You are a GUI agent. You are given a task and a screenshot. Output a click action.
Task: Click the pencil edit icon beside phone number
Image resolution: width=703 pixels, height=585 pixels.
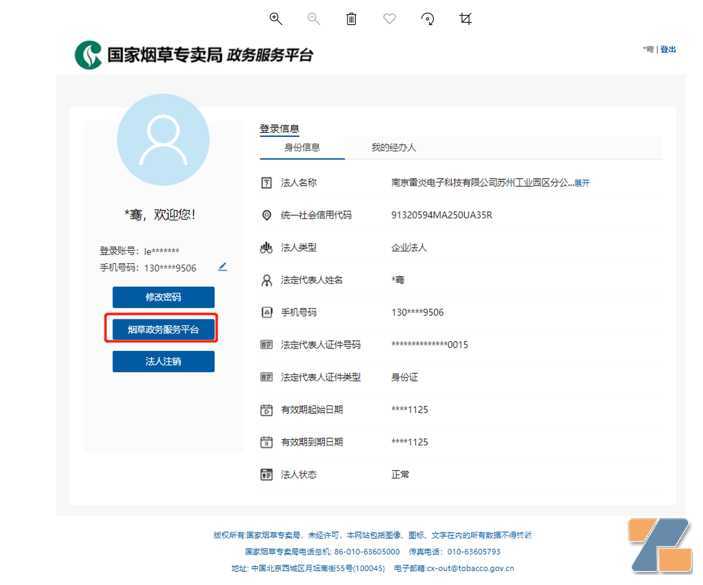[222, 267]
